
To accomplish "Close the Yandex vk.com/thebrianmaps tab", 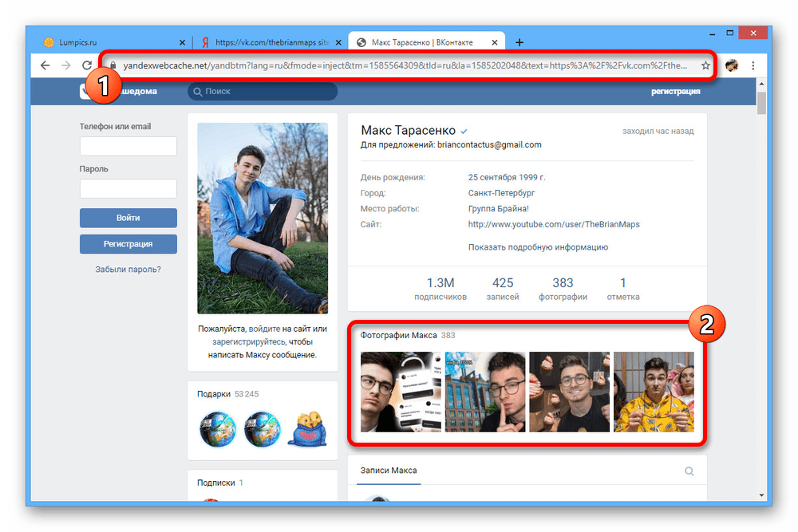I will click(338, 43).
